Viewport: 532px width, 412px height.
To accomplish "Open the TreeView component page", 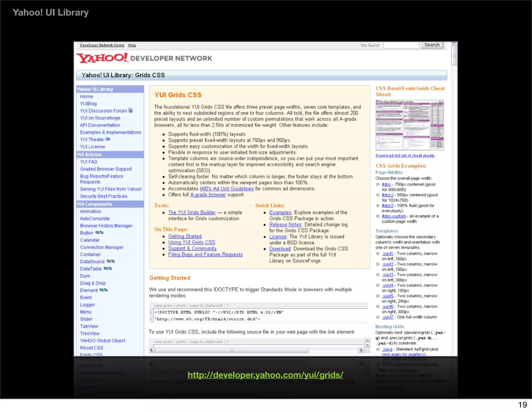I will [x=90, y=333].
